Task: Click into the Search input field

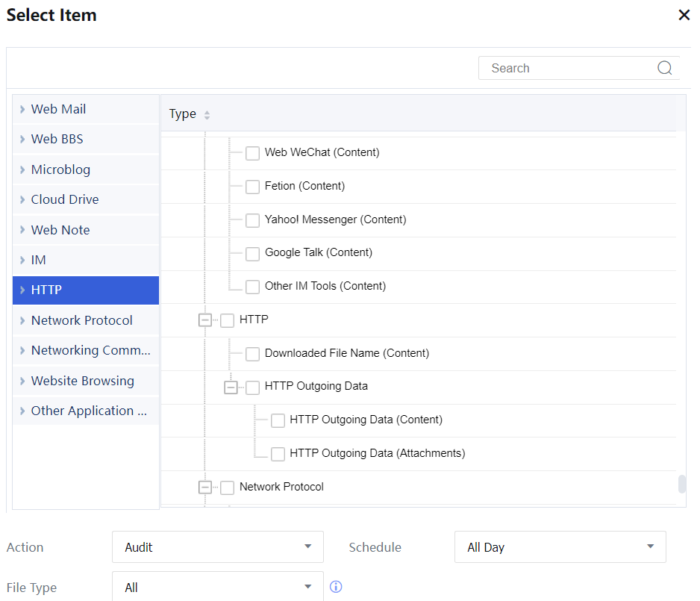Action: [x=567, y=68]
